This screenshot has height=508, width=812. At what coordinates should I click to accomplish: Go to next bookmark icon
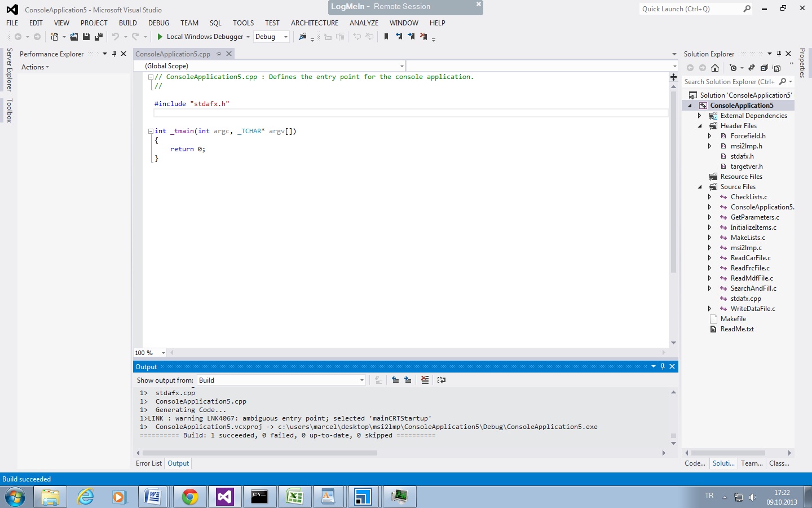pyautogui.click(x=411, y=37)
